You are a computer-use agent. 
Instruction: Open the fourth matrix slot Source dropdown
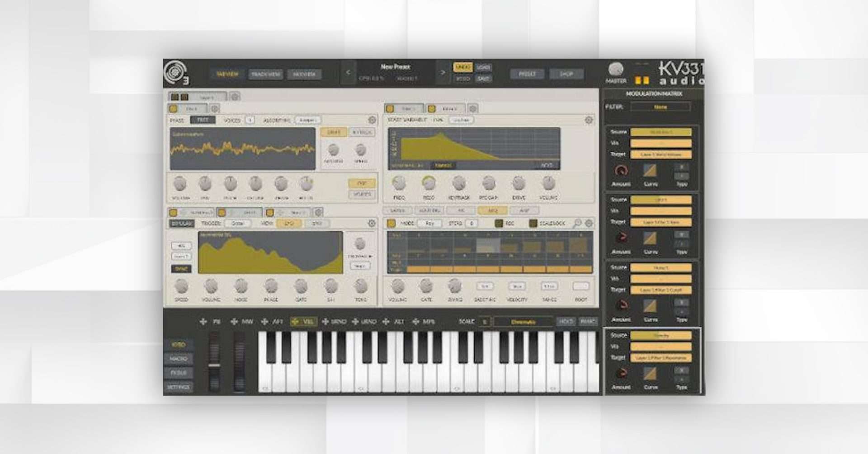pos(661,335)
